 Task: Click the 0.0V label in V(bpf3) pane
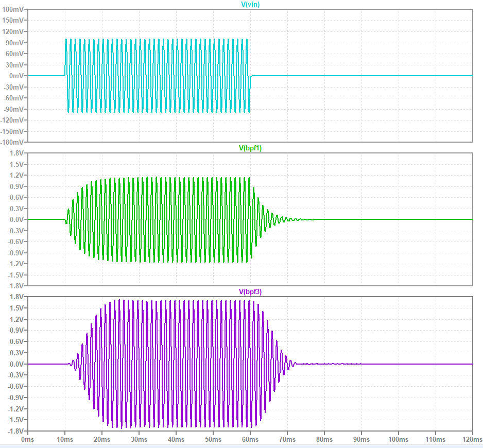coord(16,364)
